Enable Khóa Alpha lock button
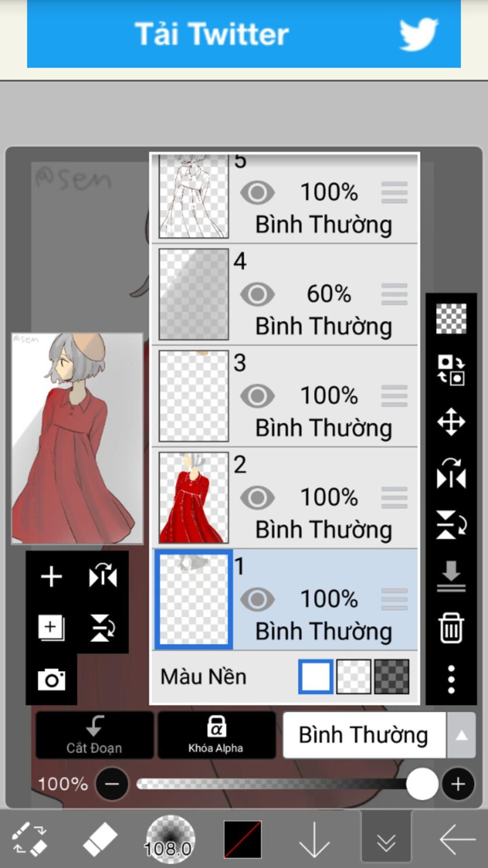Image resolution: width=488 pixels, height=868 pixels. coord(216,735)
